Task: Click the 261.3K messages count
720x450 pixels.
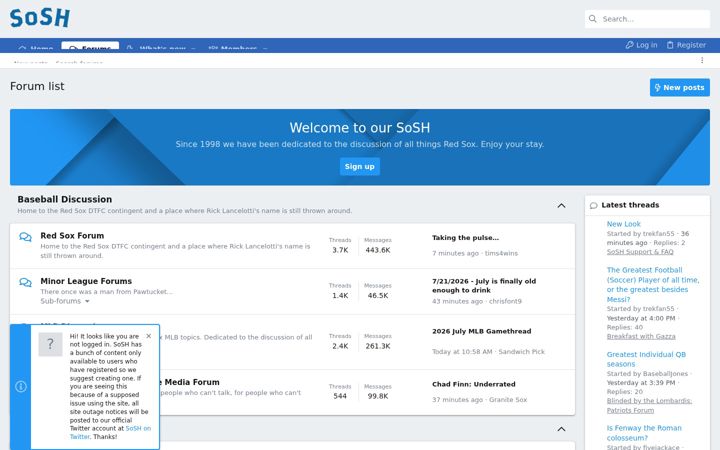Action: 378,346
